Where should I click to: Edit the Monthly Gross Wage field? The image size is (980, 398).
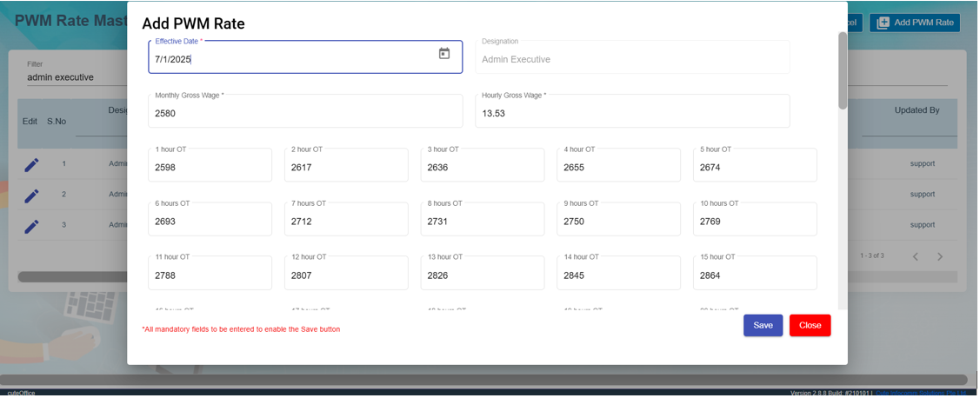(304, 114)
